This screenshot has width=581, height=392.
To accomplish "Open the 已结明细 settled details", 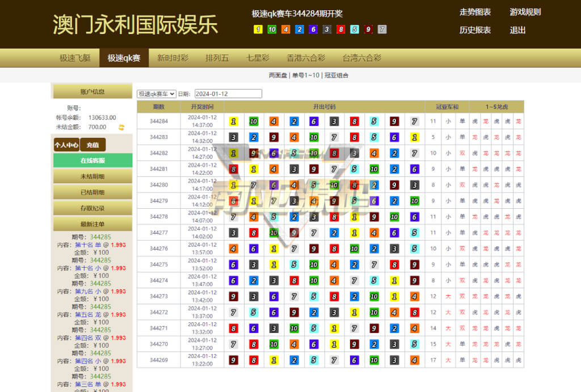I will (92, 192).
